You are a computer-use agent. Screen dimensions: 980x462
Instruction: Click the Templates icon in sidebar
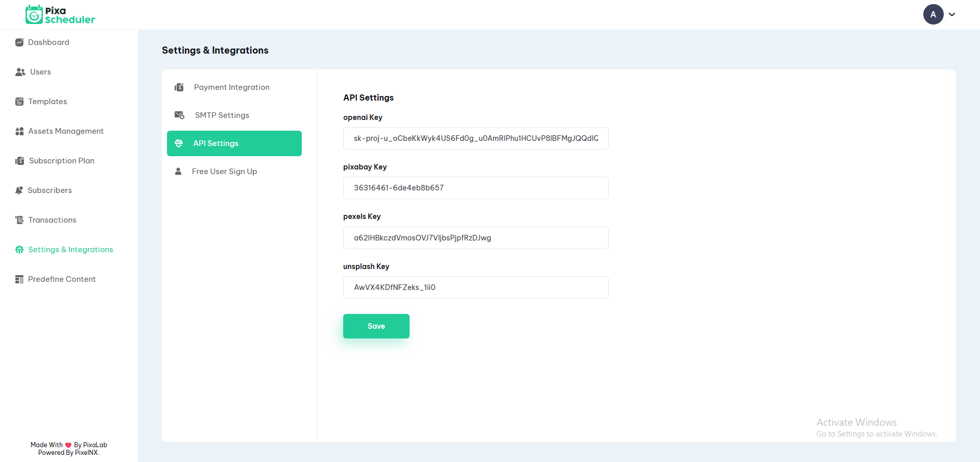click(19, 102)
